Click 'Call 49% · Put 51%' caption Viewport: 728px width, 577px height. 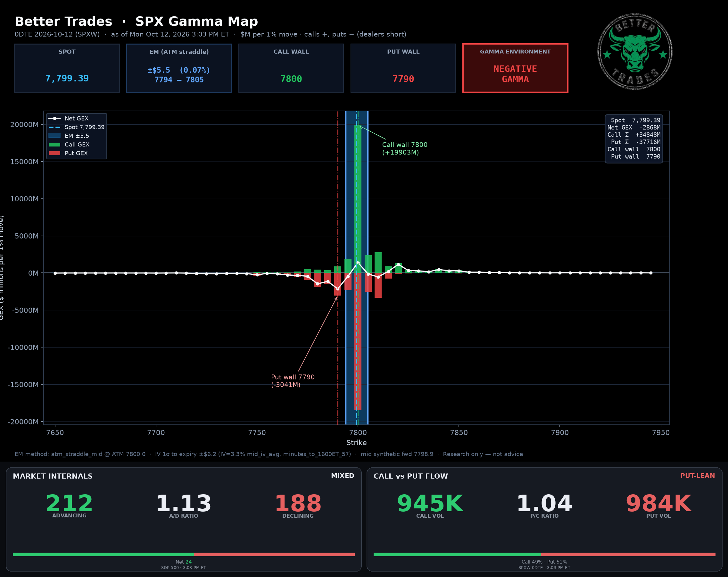544,562
